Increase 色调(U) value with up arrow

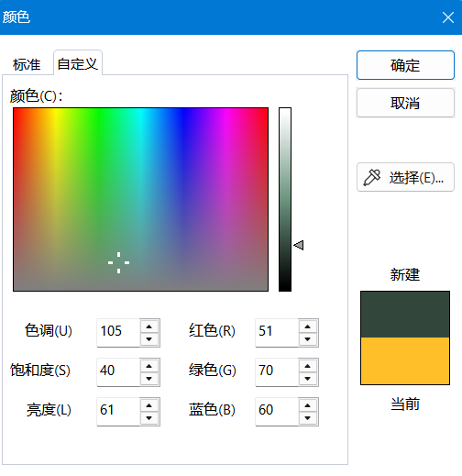click(149, 327)
